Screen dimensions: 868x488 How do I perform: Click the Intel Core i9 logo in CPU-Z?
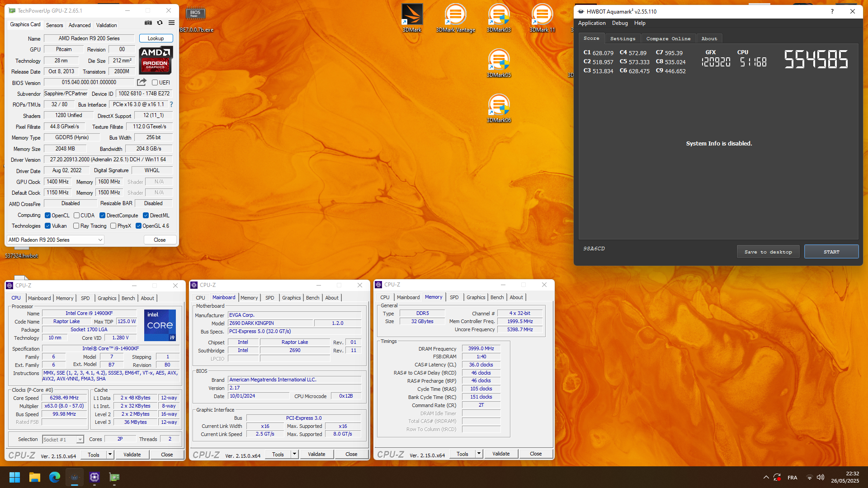[x=160, y=325]
